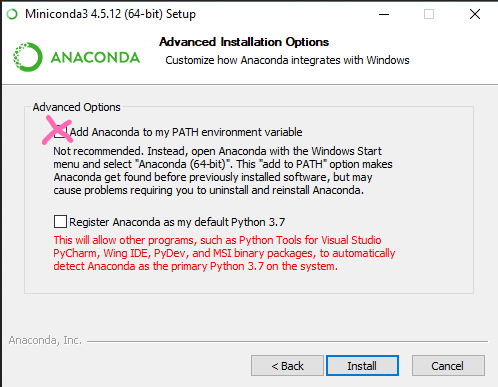
Task: Click the disabled maximize window icon
Action: tap(429, 14)
